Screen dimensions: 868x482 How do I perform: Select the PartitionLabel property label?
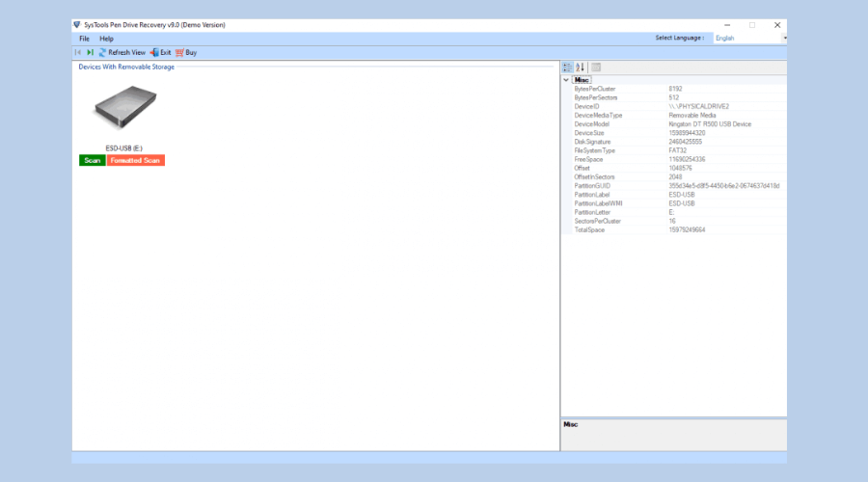coord(592,195)
